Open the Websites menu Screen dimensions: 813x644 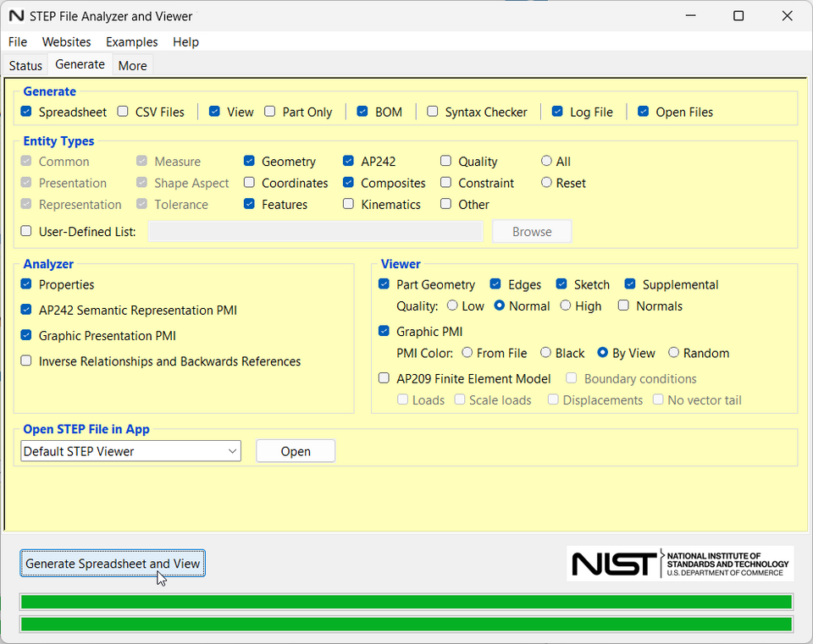pyautogui.click(x=66, y=41)
